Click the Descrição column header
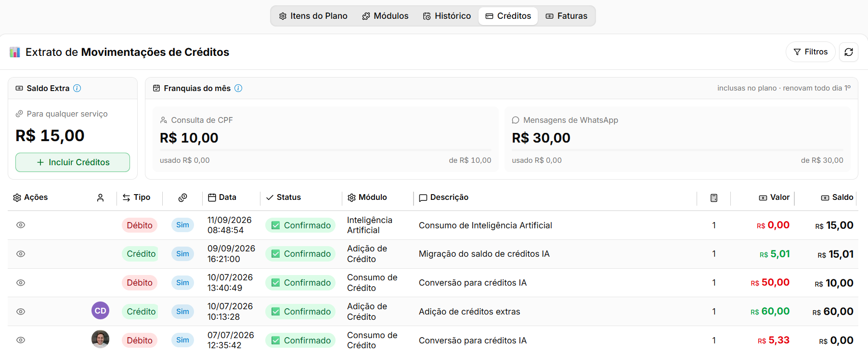The height and width of the screenshot is (354, 868). coord(443,197)
